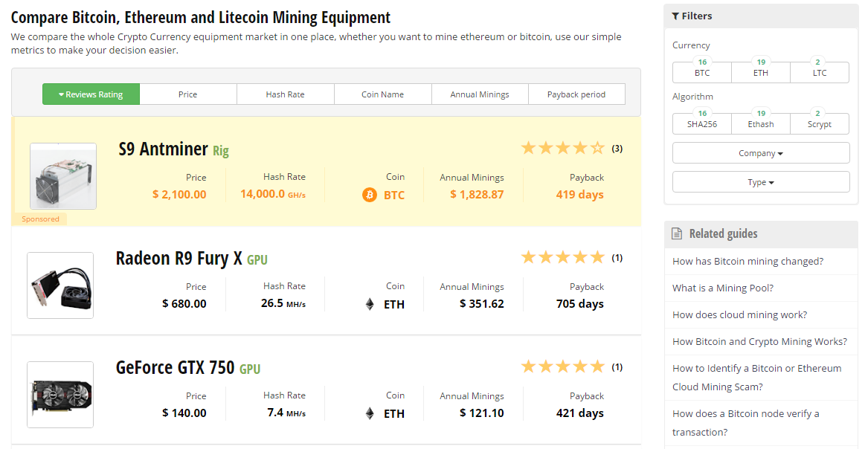Click the 419 days payback value
Viewport: 868px width, 449px height.
579,195
